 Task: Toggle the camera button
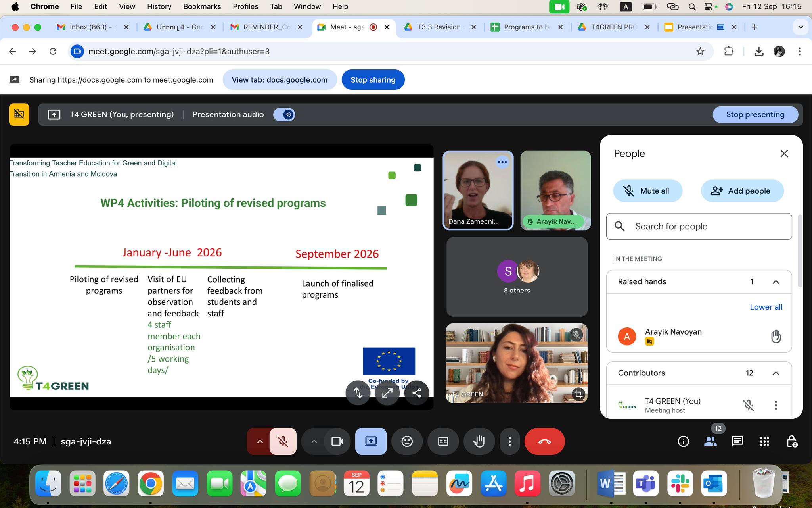337,441
